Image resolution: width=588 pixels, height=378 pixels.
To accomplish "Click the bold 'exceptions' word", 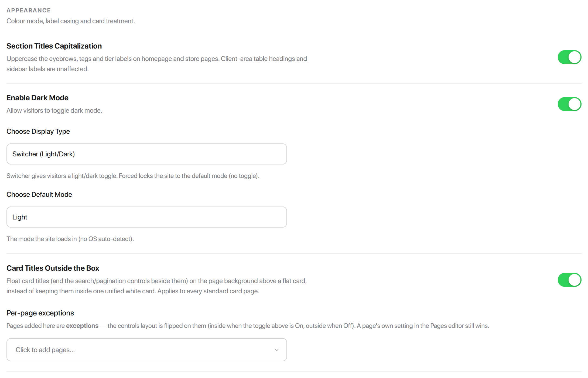I will 82,326.
